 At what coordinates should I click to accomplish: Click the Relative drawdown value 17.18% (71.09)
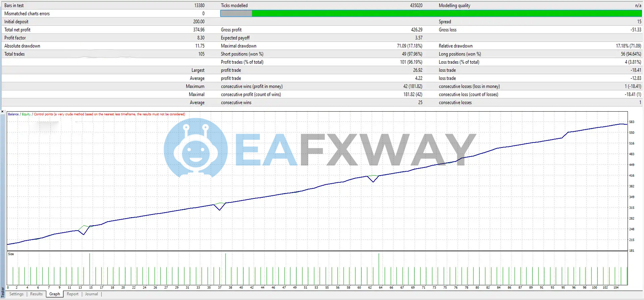(629, 46)
